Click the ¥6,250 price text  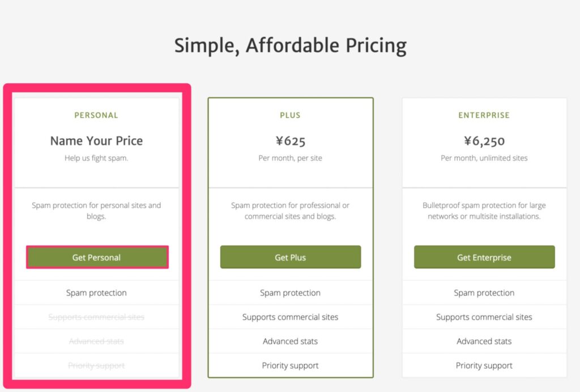pyautogui.click(x=484, y=141)
